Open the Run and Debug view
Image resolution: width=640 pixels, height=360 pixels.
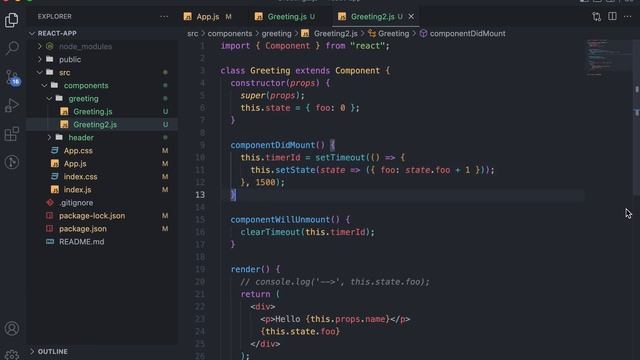pyautogui.click(x=12, y=105)
